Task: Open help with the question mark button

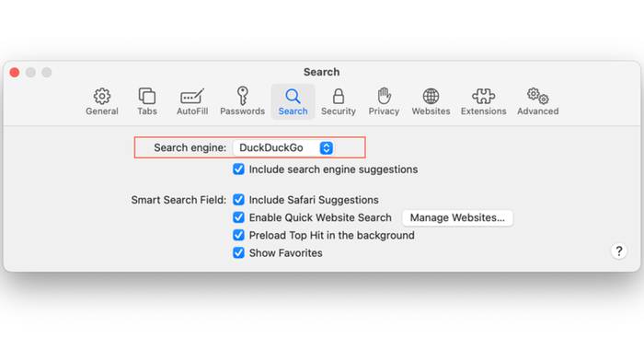Action: (x=619, y=251)
